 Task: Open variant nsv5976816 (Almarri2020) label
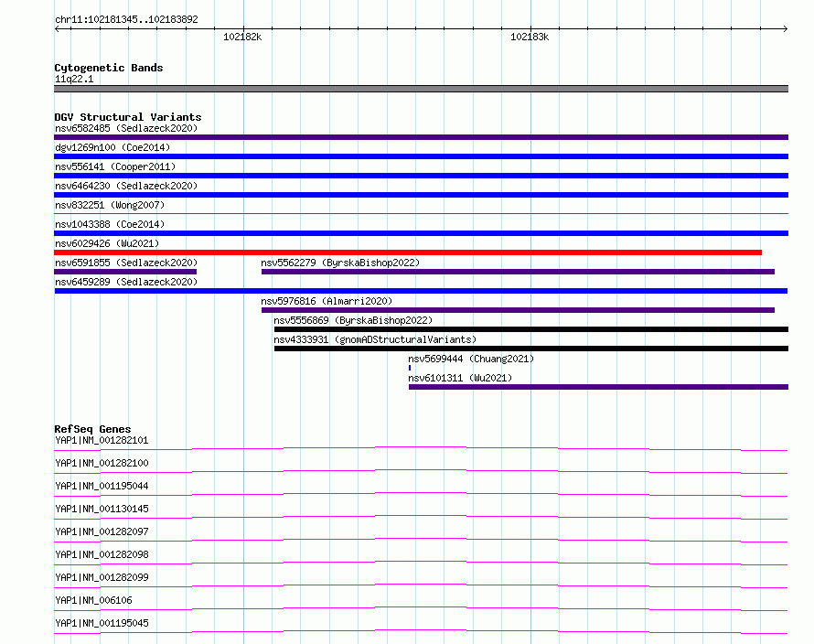pyautogui.click(x=327, y=301)
